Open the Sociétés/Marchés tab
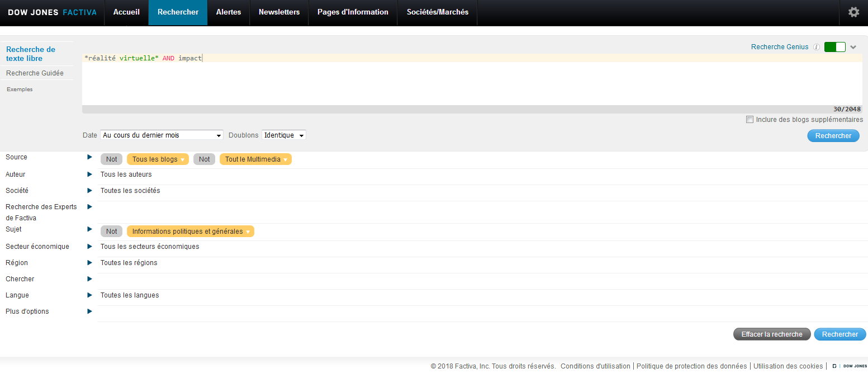 click(437, 12)
